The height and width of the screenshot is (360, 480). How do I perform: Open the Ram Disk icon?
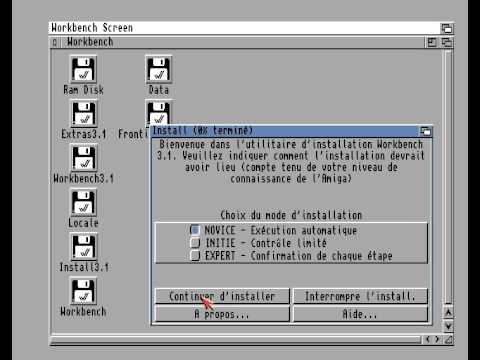tap(83, 69)
